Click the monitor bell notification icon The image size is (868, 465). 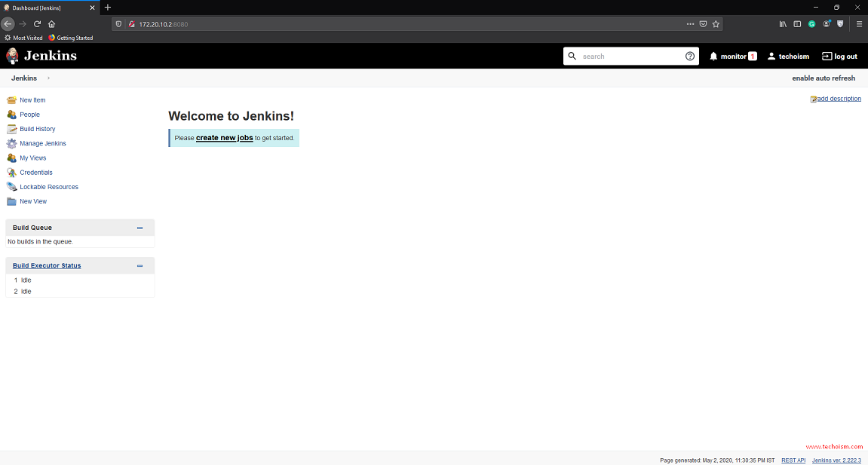click(x=713, y=57)
